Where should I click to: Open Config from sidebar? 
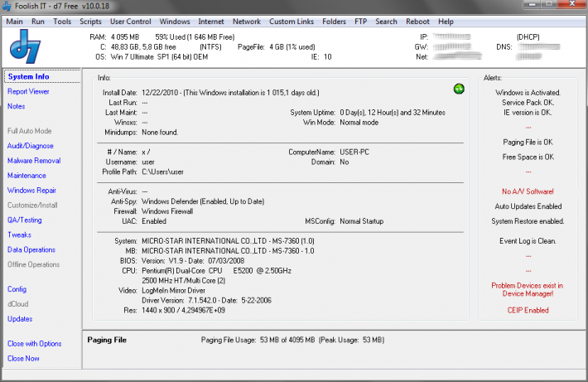pos(17,289)
